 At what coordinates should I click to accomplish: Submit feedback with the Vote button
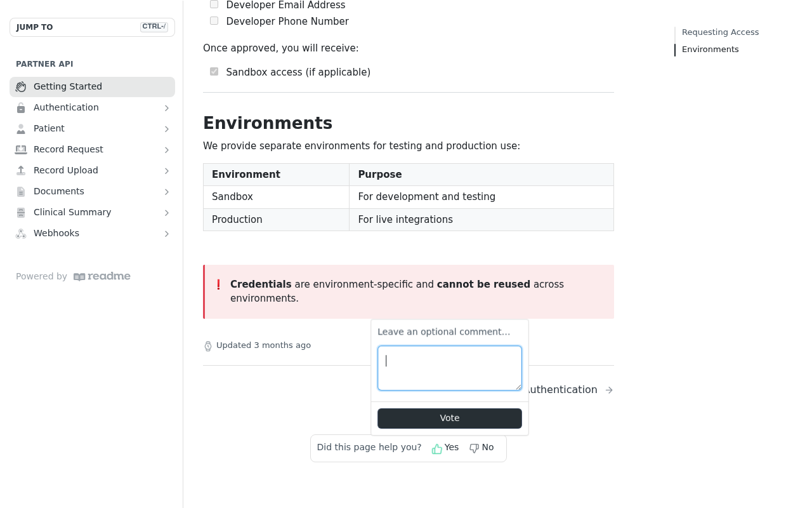[x=450, y=418]
